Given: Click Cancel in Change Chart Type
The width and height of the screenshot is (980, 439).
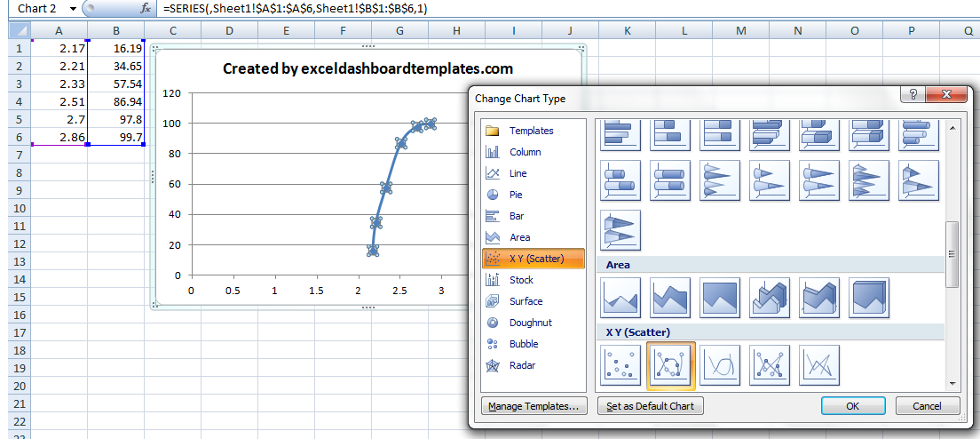Looking at the screenshot, I should point(927,406).
